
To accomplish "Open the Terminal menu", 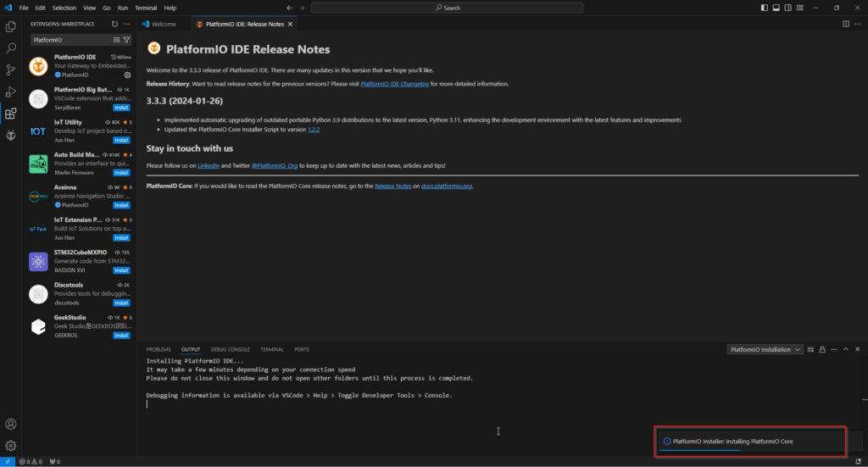I will point(146,8).
